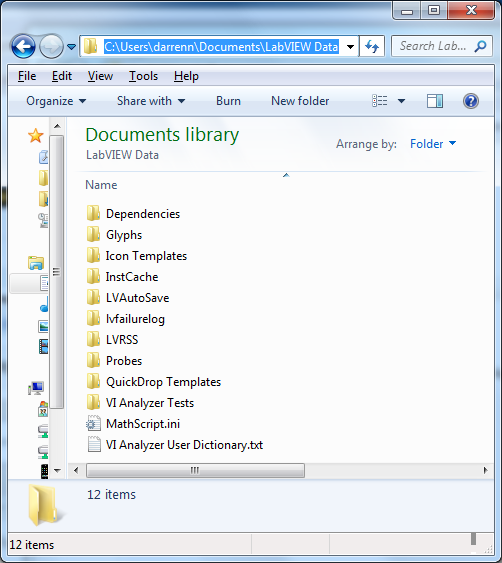Select the Pictures library icon
This screenshot has width=502, height=563.
pos(43,326)
